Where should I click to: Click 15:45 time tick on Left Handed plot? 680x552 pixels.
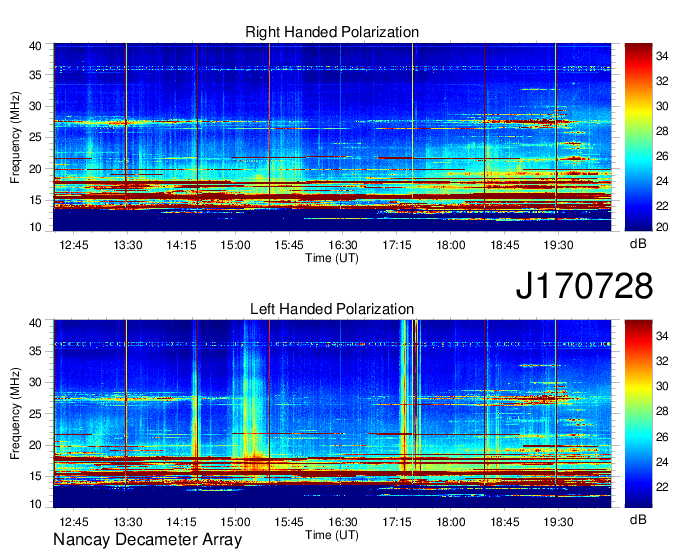point(289,522)
